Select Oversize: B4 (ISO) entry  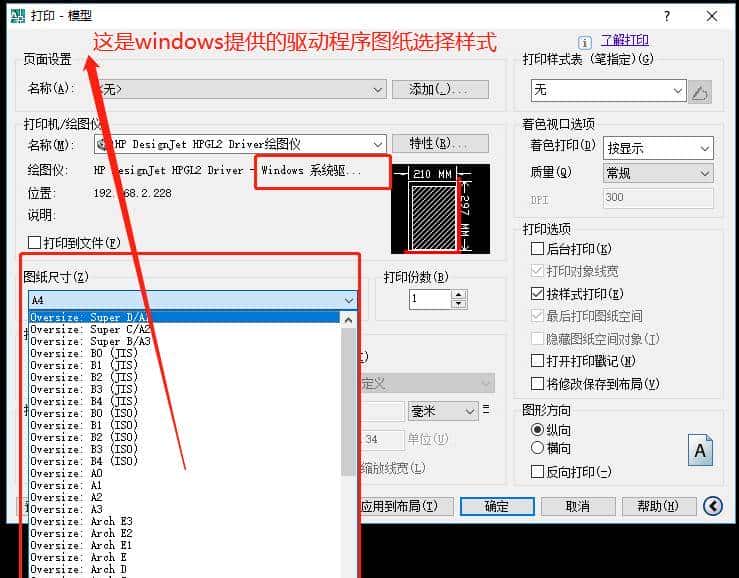click(x=184, y=461)
